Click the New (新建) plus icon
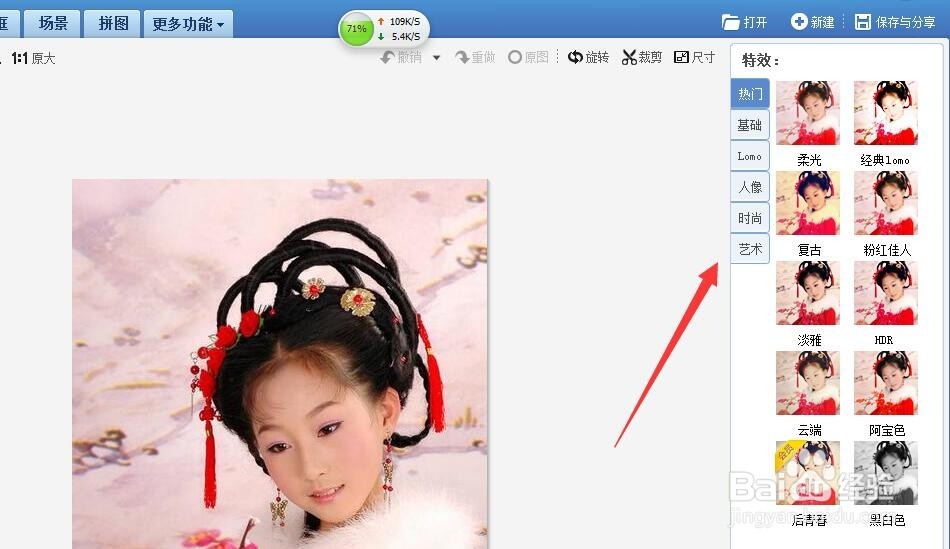This screenshot has width=950, height=549. point(799,22)
